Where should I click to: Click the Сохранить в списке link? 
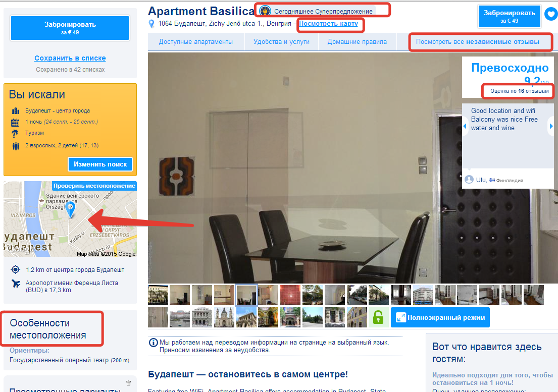click(70, 58)
